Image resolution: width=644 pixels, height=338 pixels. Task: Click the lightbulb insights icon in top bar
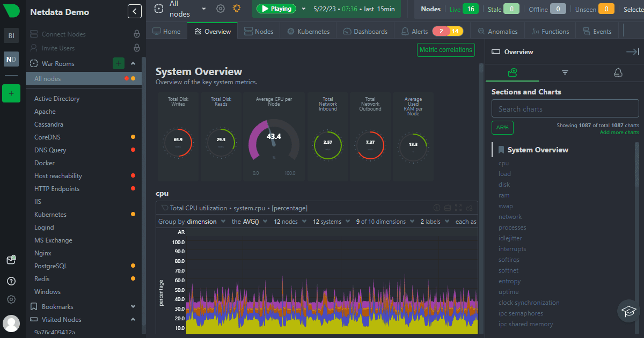(x=236, y=9)
